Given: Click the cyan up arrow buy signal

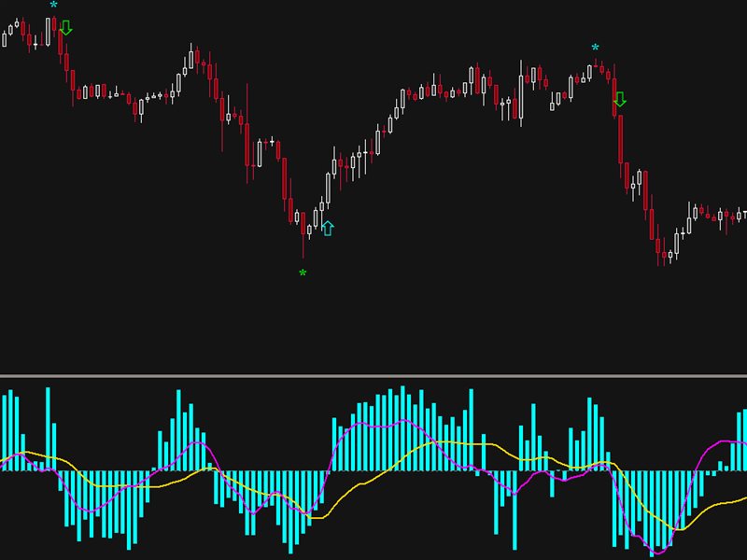Looking at the screenshot, I should (x=328, y=228).
